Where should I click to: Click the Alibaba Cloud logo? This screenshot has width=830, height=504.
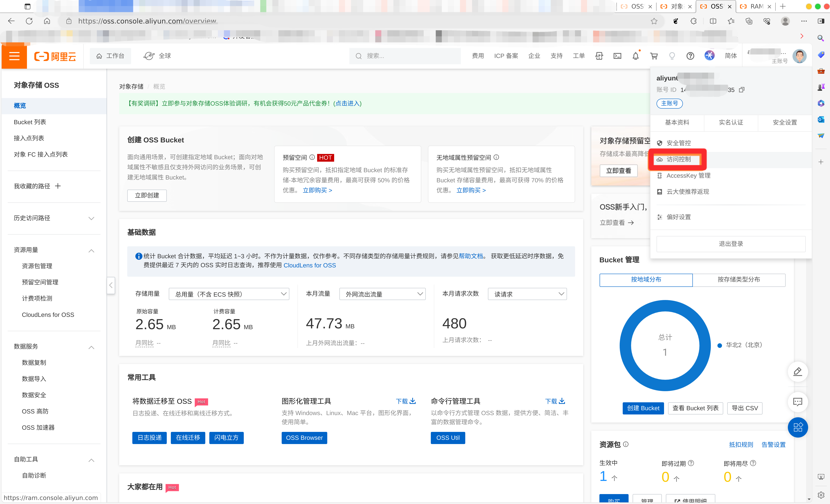click(x=55, y=56)
